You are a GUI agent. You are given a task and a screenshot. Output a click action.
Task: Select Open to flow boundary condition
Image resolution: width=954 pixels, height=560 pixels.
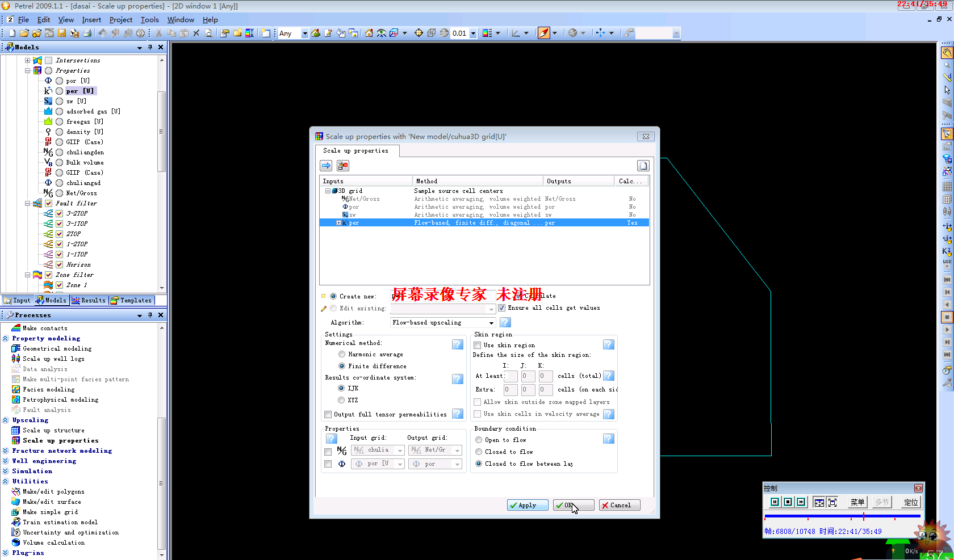pyautogui.click(x=479, y=440)
